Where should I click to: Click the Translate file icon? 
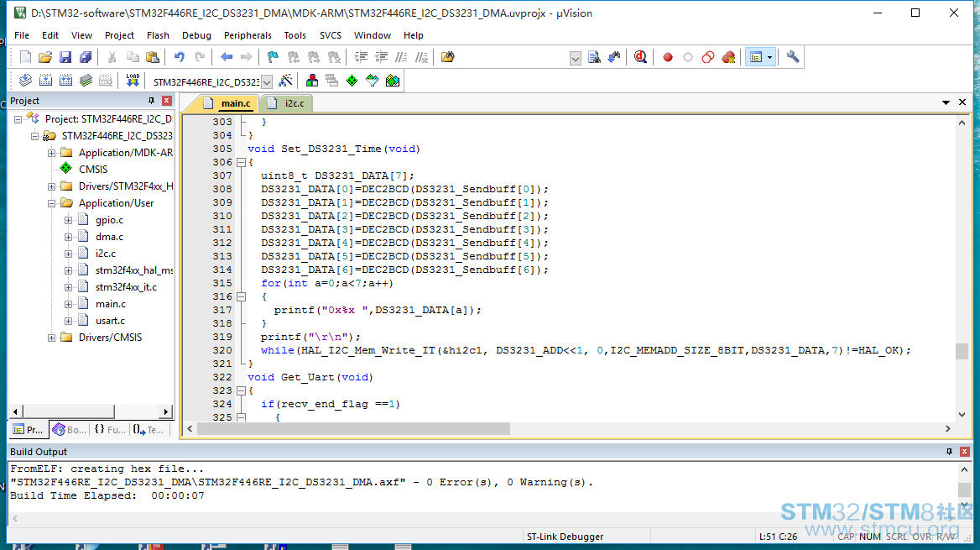coord(26,80)
